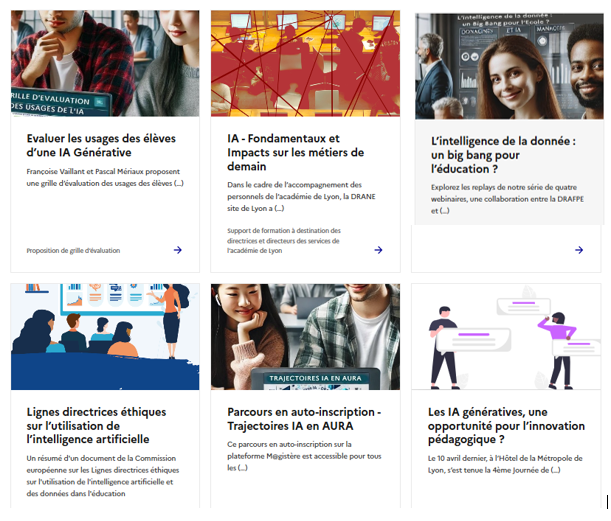Screen dimensions: 611x521
Task: Select the Trajectoires IA en AURA thumbnail
Action: tap(305, 337)
